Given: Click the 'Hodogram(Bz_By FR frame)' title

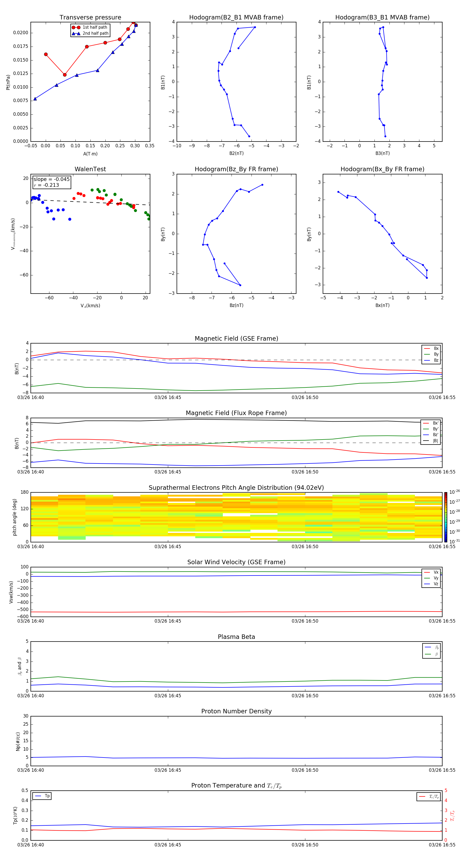Looking at the screenshot, I should click(236, 169).
